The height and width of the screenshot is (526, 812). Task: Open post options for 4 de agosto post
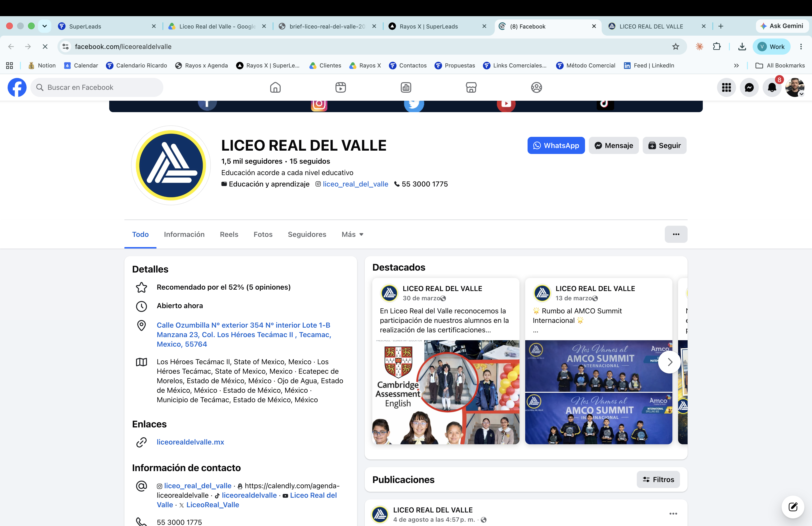[673, 513]
